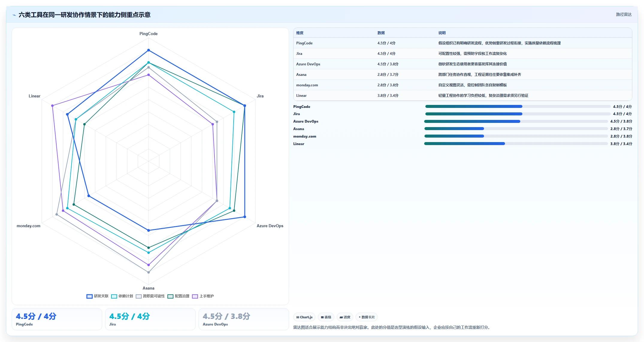Click the gray 跨职能可读性 point on the Asana axis
The image size is (644, 342).
(x=149, y=272)
